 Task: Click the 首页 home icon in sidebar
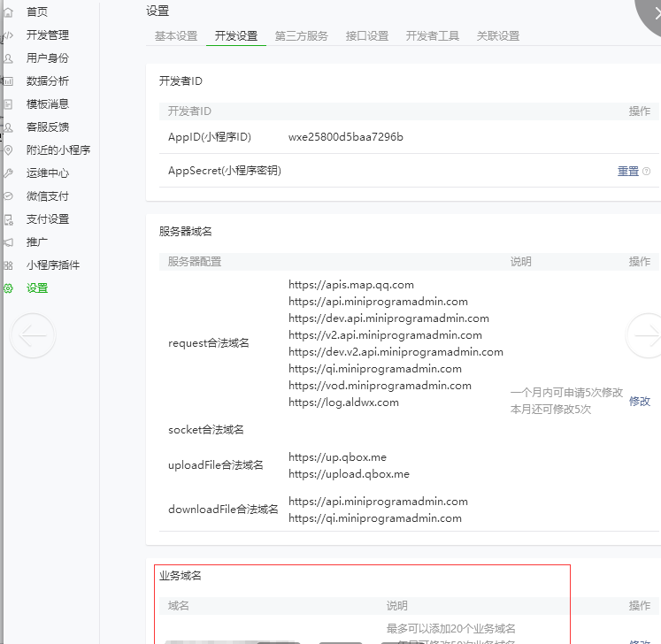8,12
